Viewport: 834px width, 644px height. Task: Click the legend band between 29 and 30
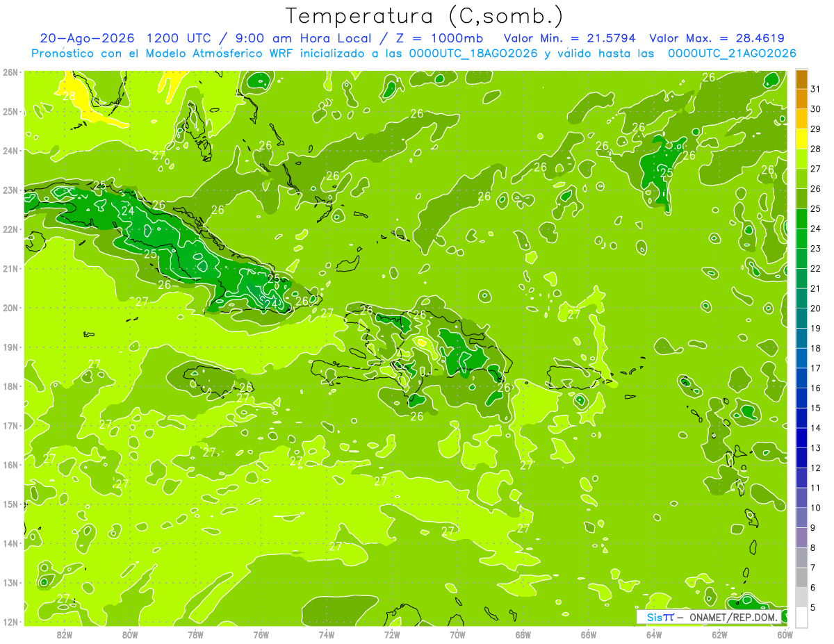coord(801,119)
